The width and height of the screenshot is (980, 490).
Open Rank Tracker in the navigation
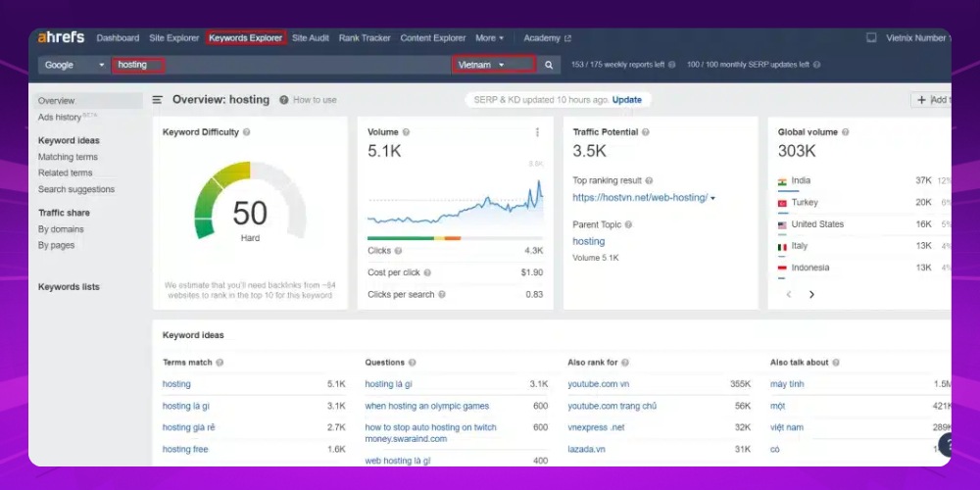point(365,38)
